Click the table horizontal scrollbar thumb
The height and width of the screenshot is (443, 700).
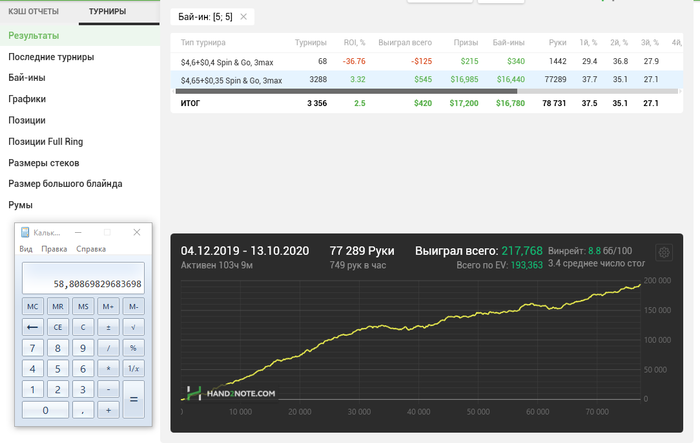click(x=346, y=91)
